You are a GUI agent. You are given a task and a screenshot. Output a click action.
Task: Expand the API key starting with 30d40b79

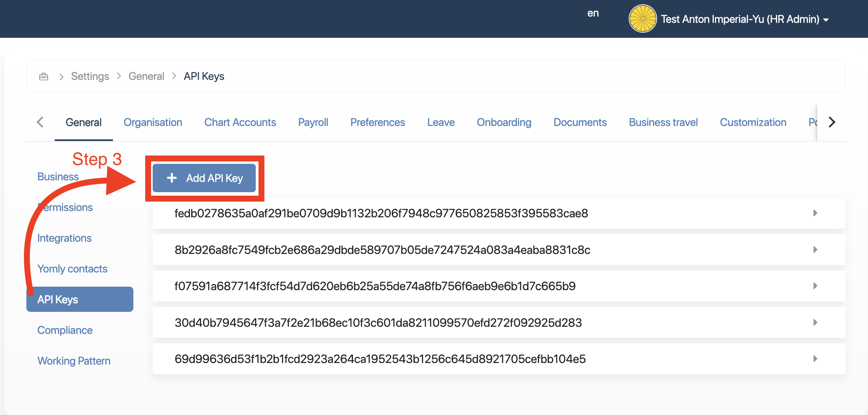(x=815, y=322)
